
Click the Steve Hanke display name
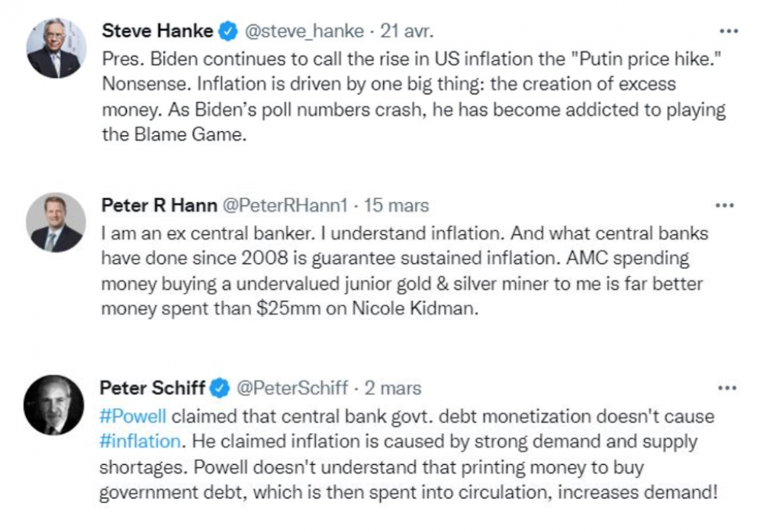coord(157,31)
